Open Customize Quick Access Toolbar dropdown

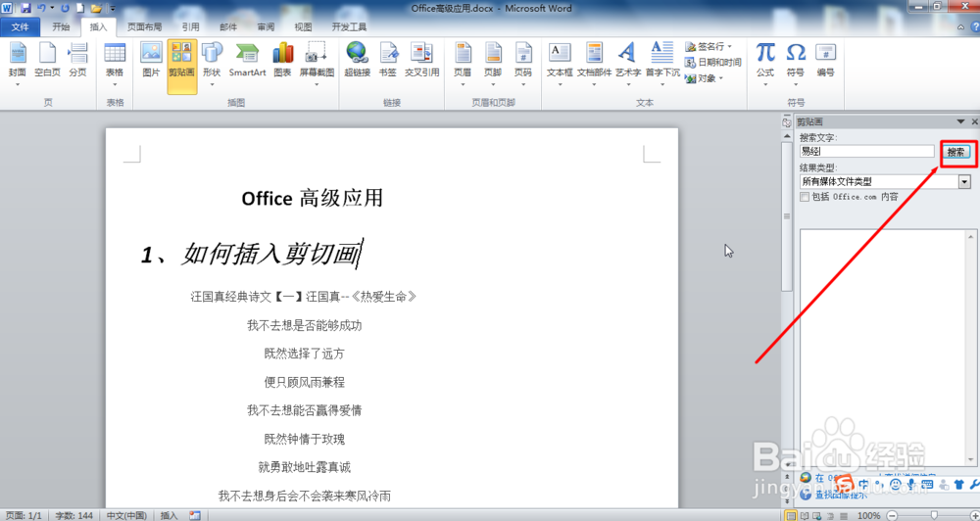(x=113, y=8)
